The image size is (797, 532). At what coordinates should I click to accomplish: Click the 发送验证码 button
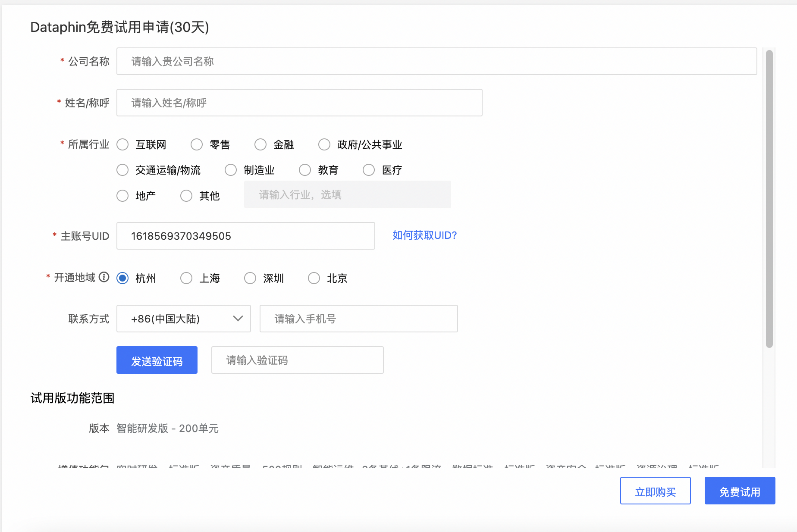point(157,360)
